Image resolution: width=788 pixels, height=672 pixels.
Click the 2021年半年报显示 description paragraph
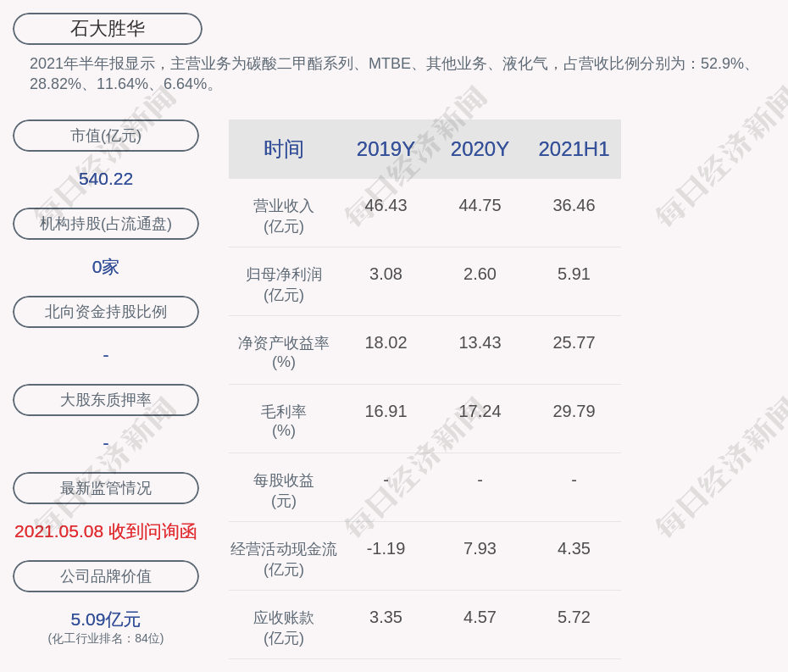pyautogui.click(x=392, y=74)
